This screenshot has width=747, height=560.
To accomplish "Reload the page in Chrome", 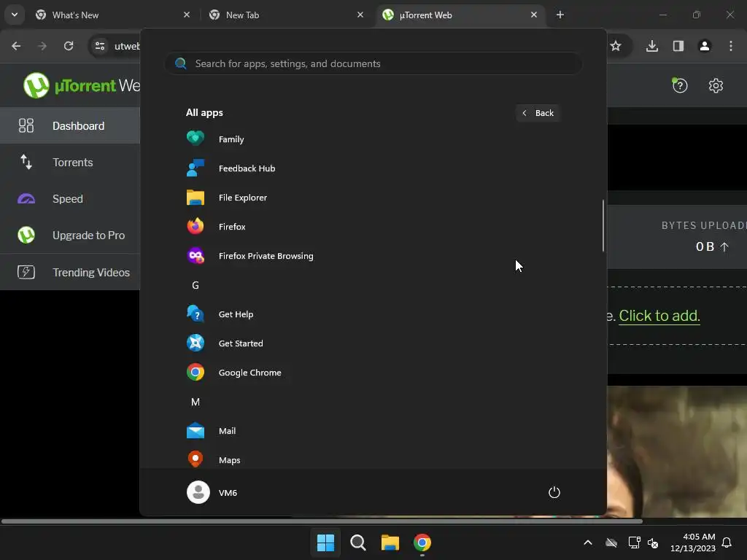I will click(x=69, y=46).
